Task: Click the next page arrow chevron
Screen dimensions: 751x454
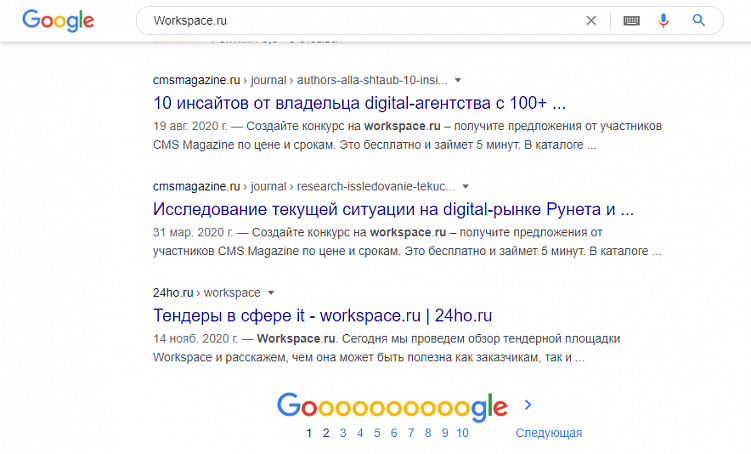Action: click(x=528, y=405)
